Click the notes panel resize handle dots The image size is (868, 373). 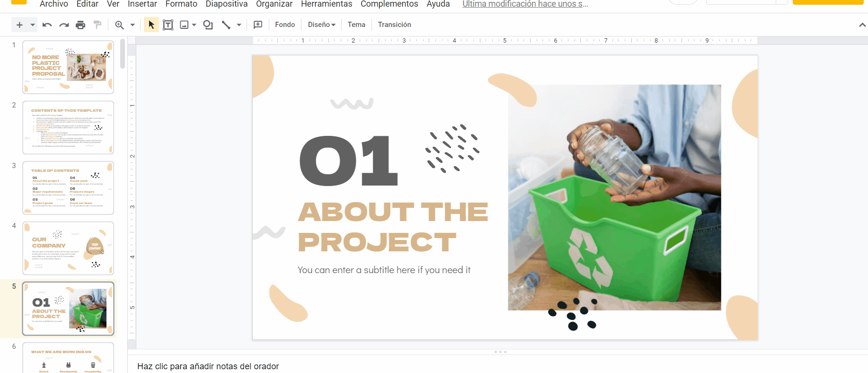[x=500, y=352]
